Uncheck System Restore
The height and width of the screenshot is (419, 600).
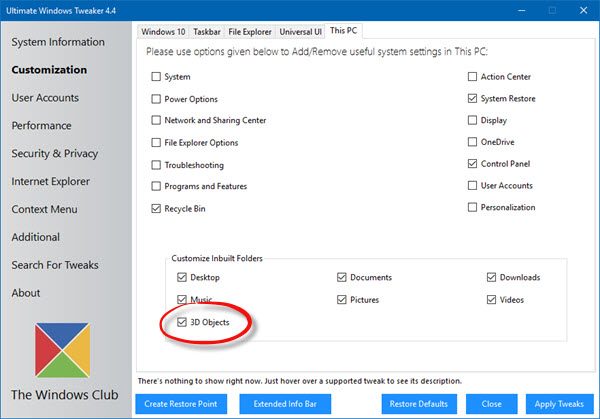tap(472, 98)
